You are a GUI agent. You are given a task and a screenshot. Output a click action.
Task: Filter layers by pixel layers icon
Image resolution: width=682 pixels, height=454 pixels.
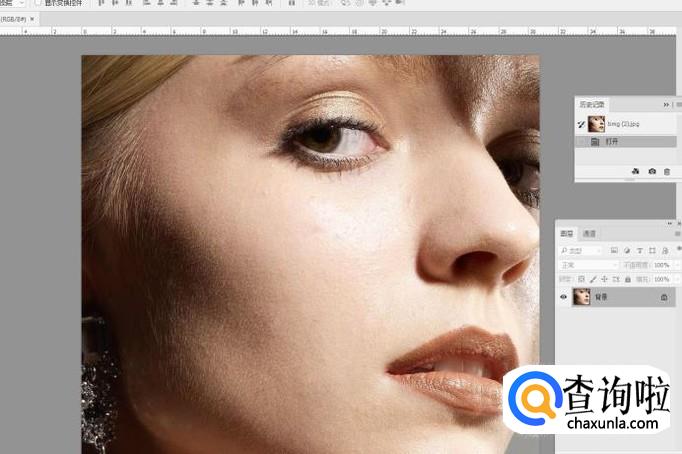coord(614,250)
